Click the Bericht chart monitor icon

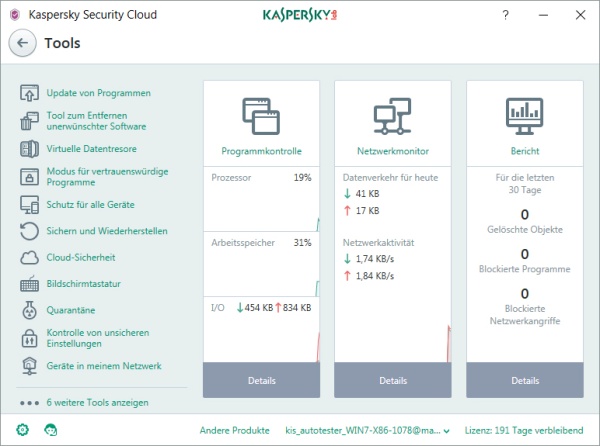(525, 116)
